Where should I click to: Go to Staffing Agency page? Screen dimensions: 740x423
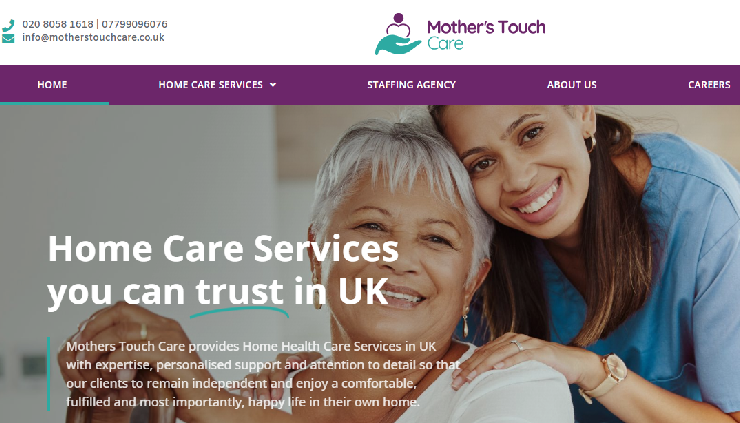click(x=412, y=85)
